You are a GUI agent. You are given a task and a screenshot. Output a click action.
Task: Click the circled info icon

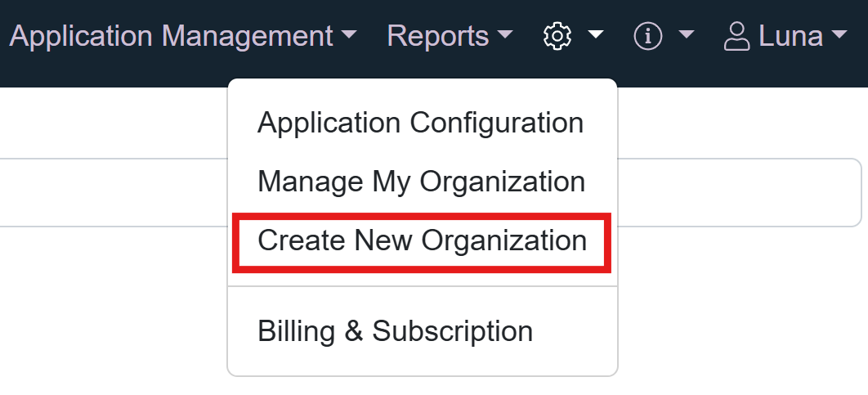[648, 36]
